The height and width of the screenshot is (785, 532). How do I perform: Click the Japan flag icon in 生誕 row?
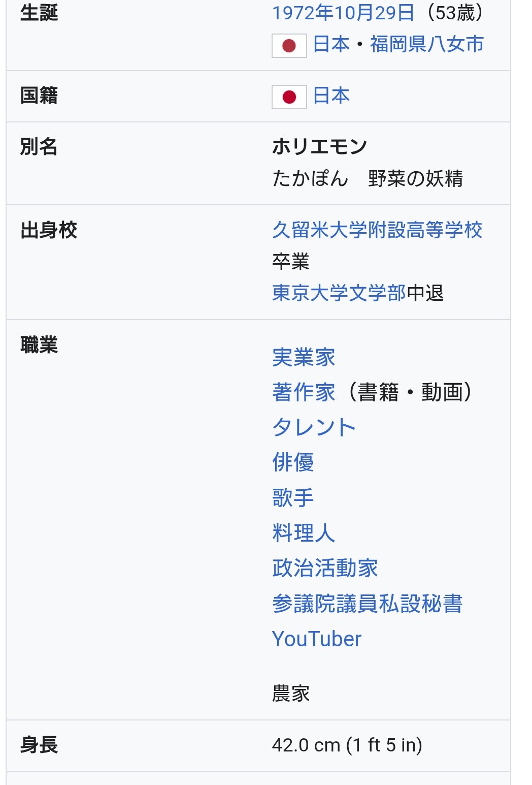click(289, 46)
